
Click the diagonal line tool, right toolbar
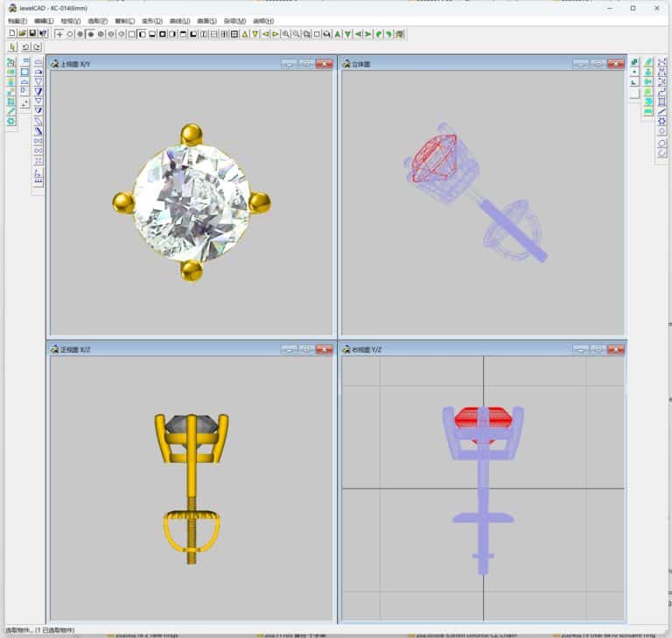(x=661, y=111)
